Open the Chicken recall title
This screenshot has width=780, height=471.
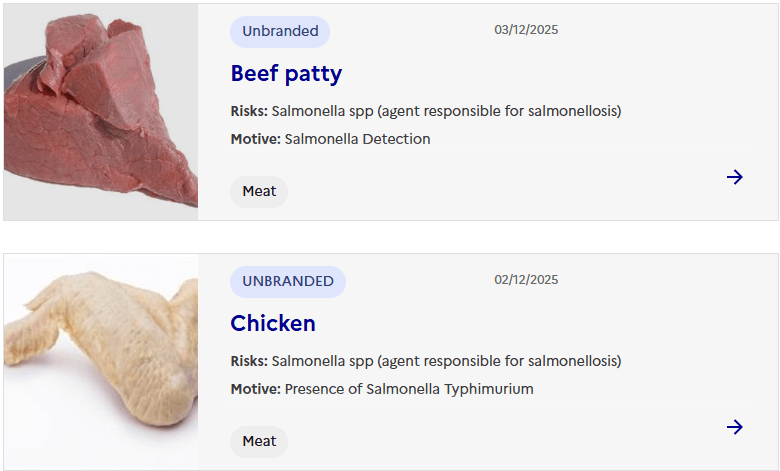tap(273, 323)
